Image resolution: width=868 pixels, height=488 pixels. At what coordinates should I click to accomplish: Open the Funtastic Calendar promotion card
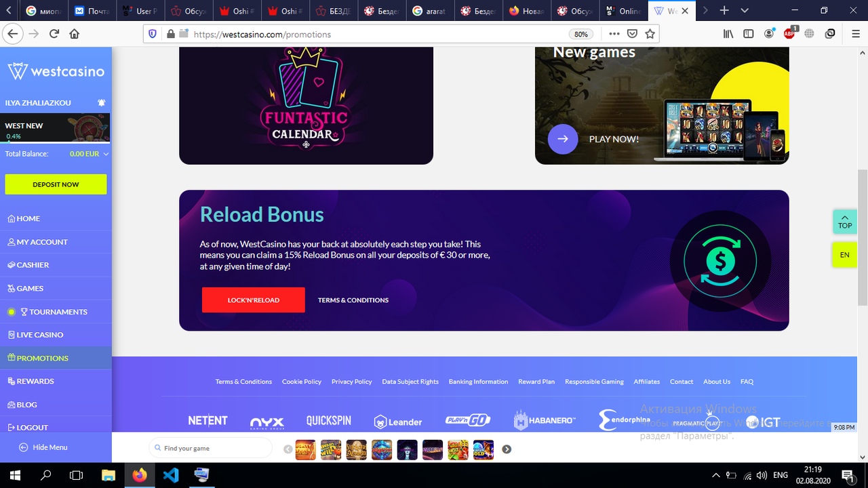pos(306,105)
